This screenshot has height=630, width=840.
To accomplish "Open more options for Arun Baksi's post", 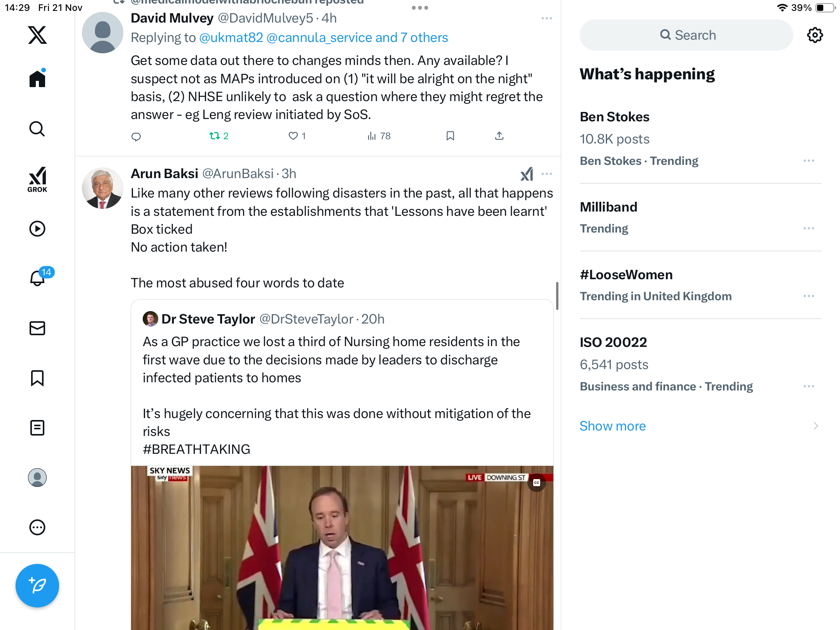I will click(547, 174).
